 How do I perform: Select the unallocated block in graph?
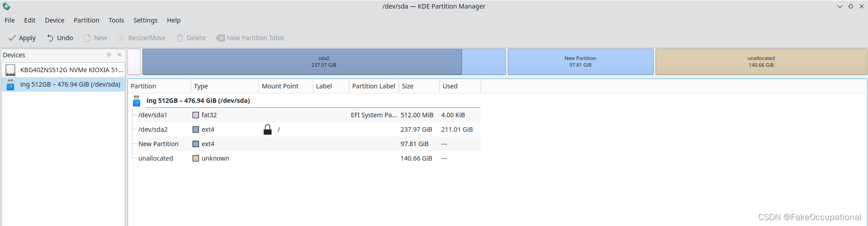(x=761, y=62)
